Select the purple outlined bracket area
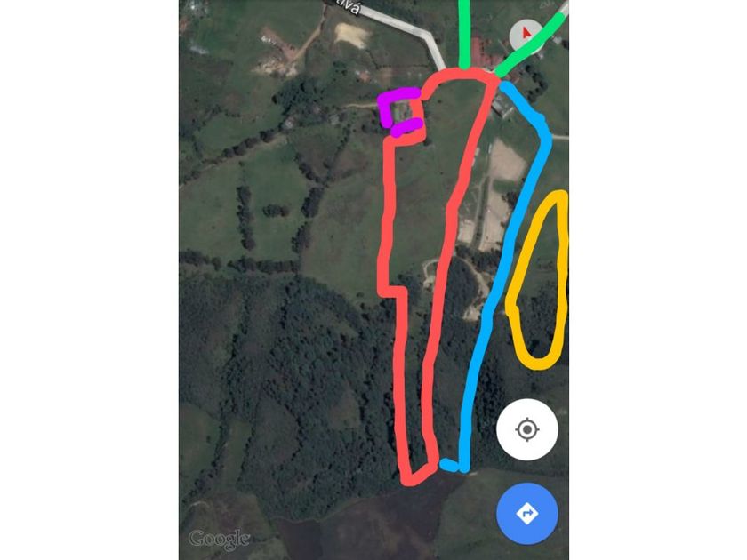The height and width of the screenshot is (560, 747). pyautogui.click(x=398, y=111)
